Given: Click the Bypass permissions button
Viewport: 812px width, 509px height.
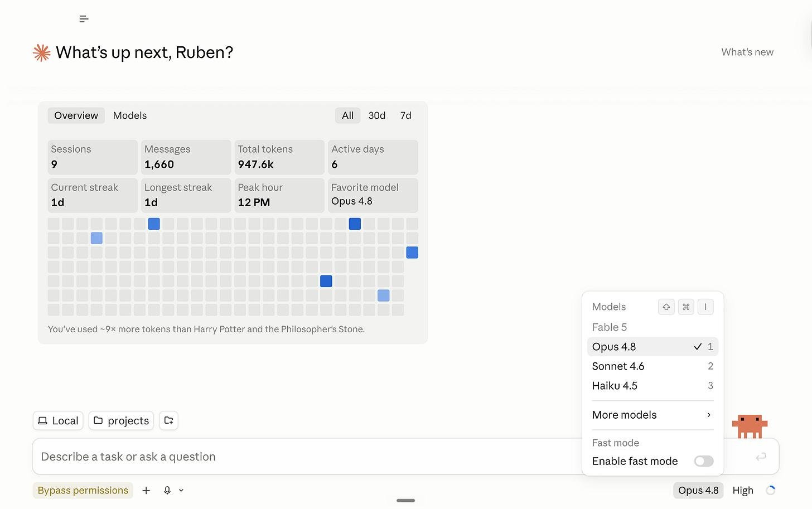Looking at the screenshot, I should (83, 490).
